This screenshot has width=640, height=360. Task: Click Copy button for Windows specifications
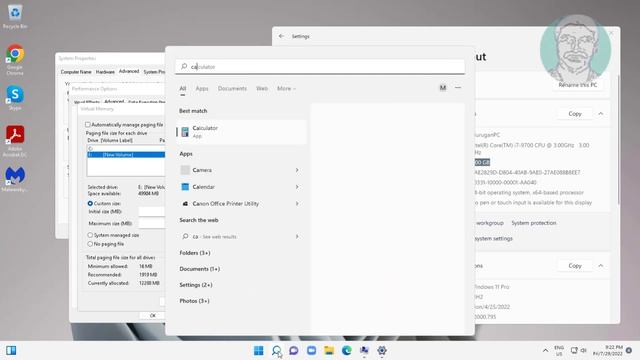[x=575, y=266]
